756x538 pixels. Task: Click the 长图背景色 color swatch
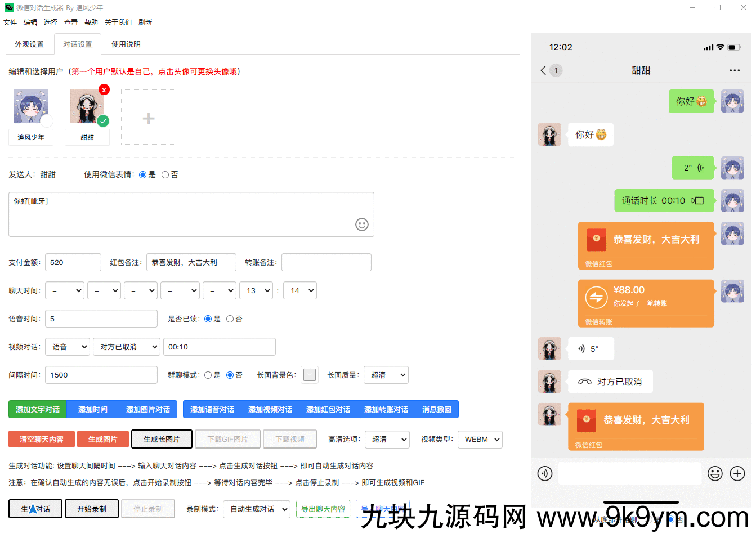[309, 375]
